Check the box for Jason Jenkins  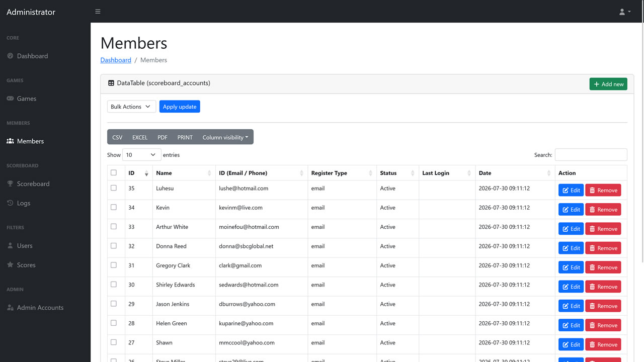pyautogui.click(x=114, y=304)
